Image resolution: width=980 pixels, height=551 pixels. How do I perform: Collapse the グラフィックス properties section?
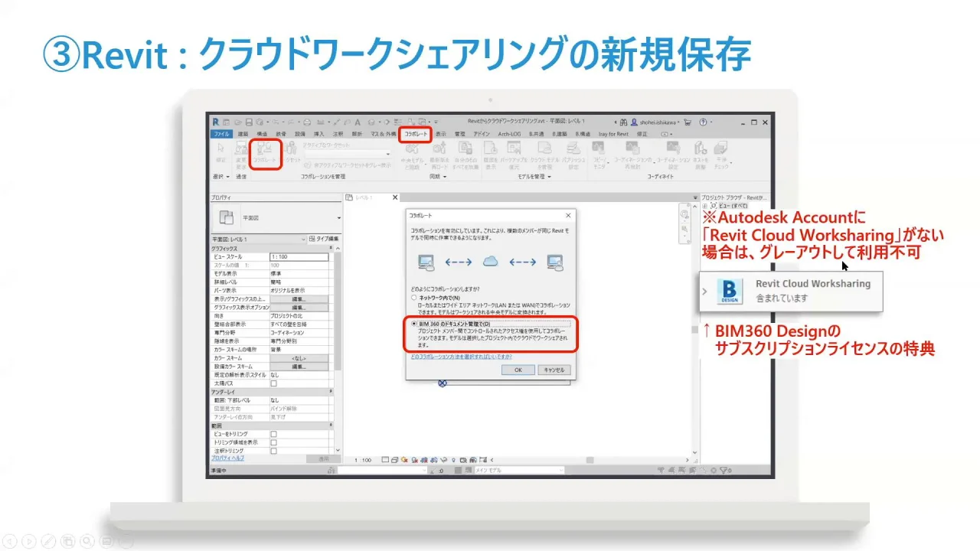pyautogui.click(x=331, y=248)
